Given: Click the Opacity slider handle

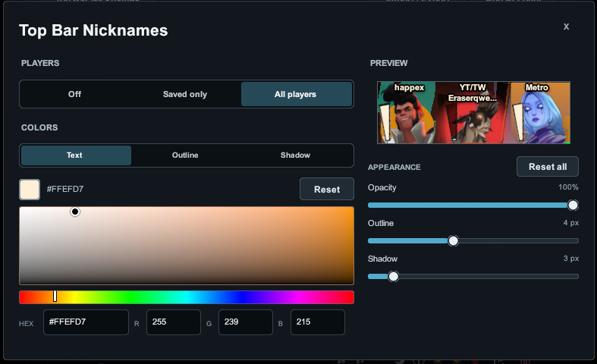Looking at the screenshot, I should [x=573, y=206].
